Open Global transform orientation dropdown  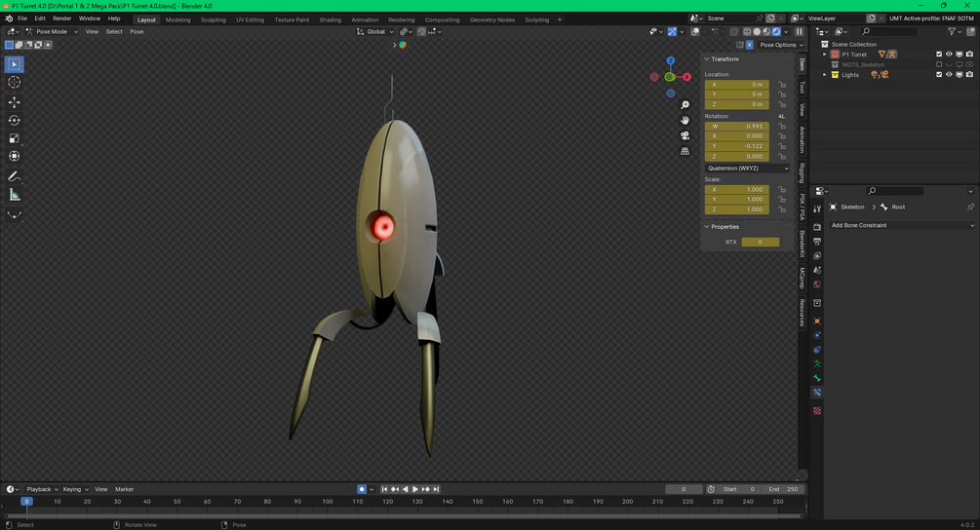(x=375, y=32)
